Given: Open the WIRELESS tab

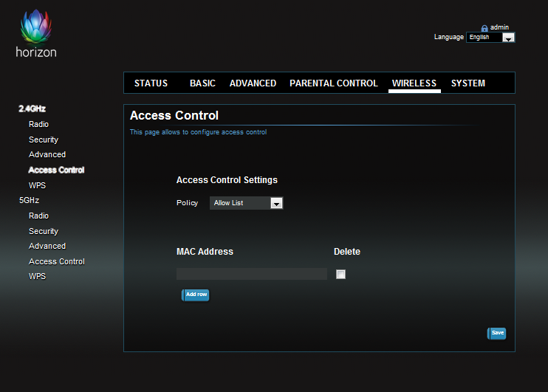Looking at the screenshot, I should click(414, 83).
